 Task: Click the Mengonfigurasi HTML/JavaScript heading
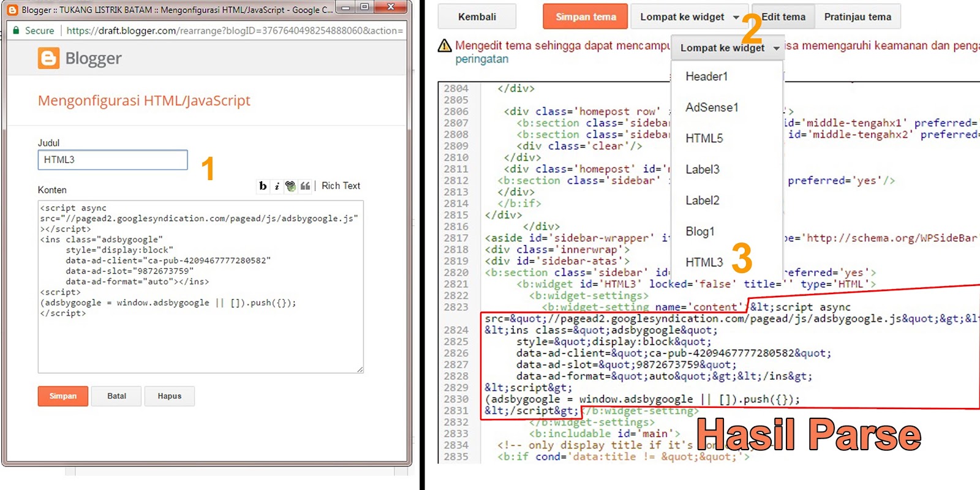tap(144, 100)
